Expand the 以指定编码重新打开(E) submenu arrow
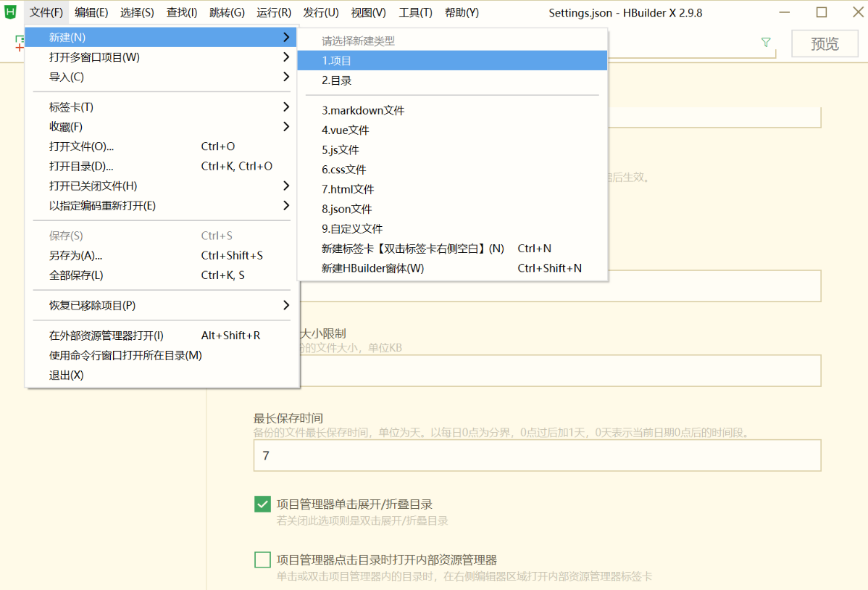This screenshot has height=590, width=868. click(285, 206)
